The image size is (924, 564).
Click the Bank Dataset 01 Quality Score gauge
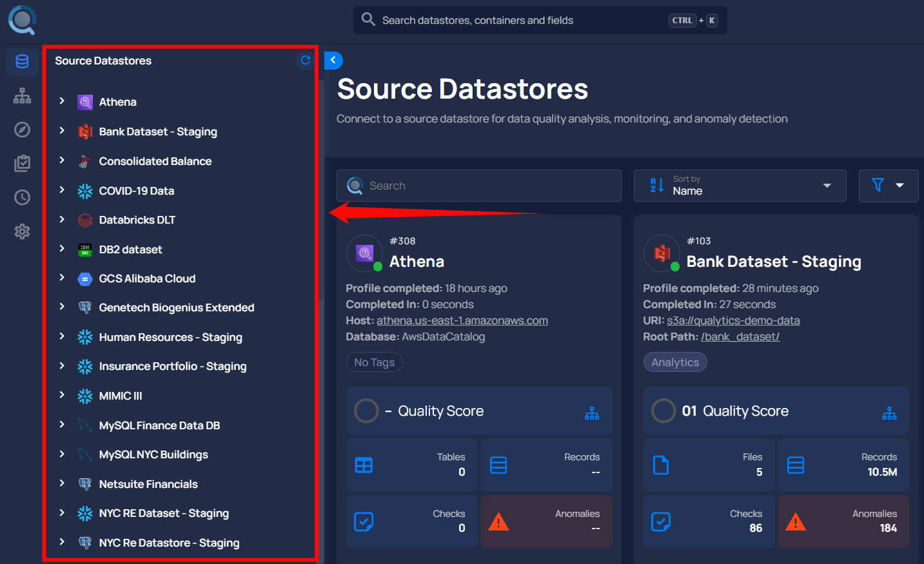tap(664, 411)
